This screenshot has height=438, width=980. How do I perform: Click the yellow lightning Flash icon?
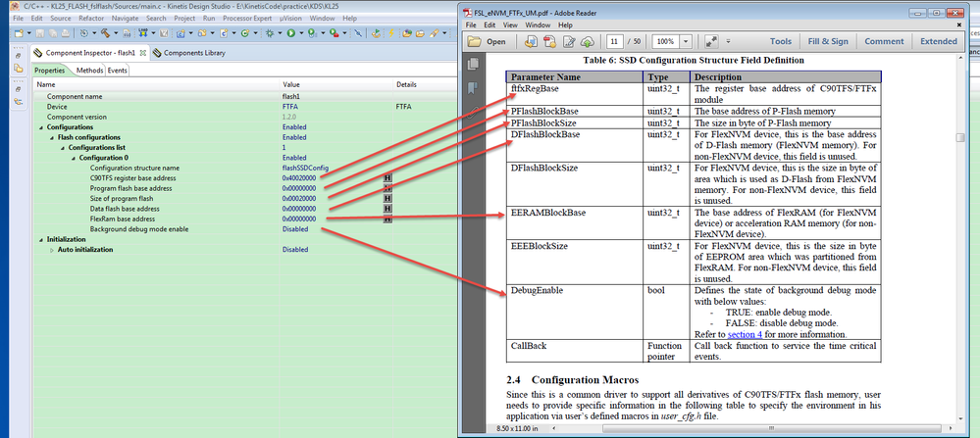click(x=391, y=33)
